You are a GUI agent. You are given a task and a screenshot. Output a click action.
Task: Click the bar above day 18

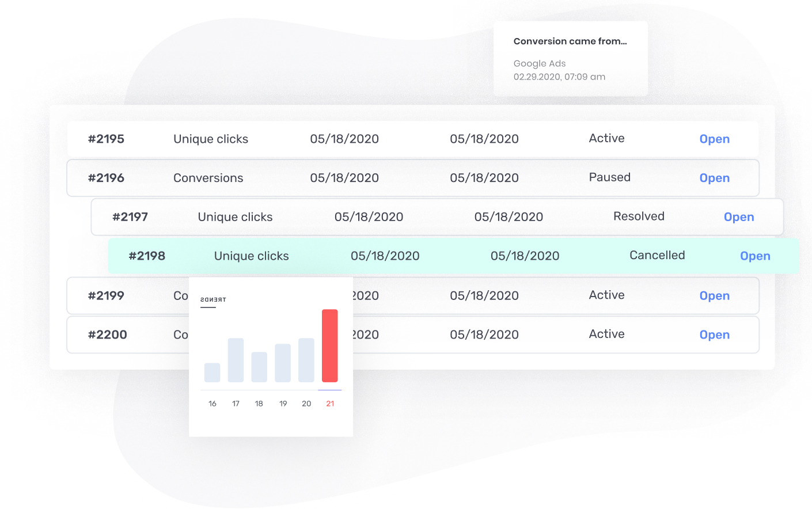click(x=259, y=367)
